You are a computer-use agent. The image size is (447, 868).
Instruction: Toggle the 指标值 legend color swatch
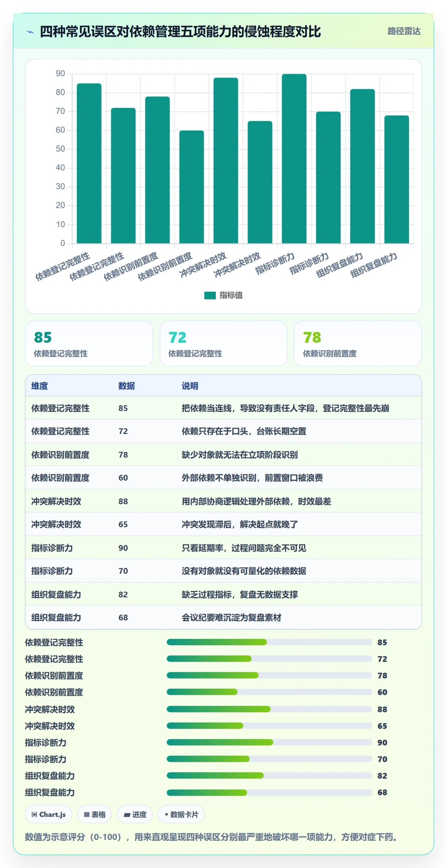(210, 295)
